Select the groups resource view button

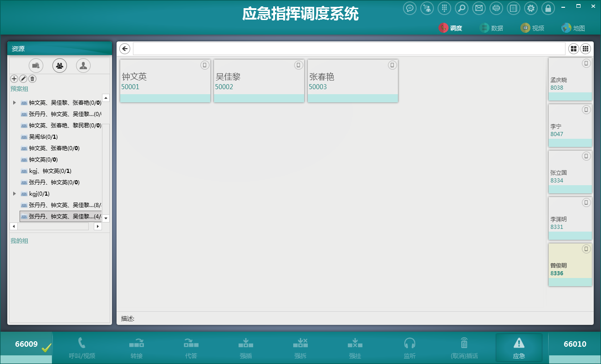tap(60, 66)
